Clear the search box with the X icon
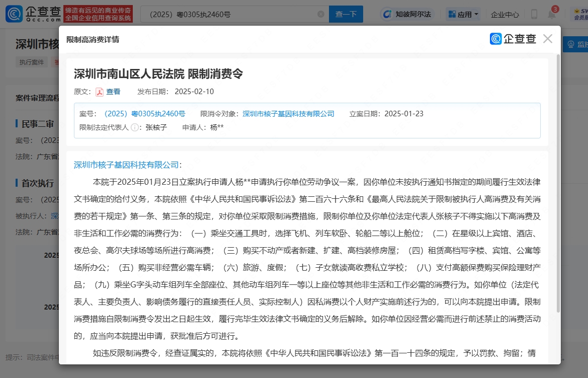Screen dimensions: 588x378 click(x=320, y=14)
